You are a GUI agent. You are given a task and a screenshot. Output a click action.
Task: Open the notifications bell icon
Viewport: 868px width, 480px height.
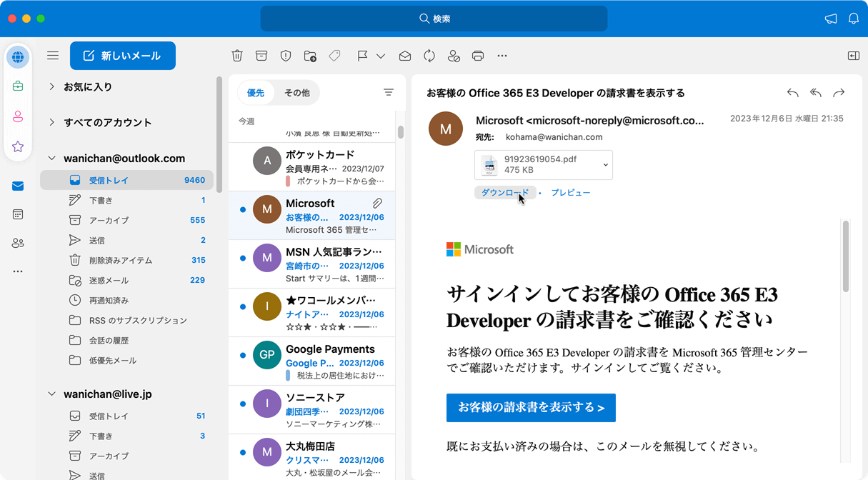(854, 19)
